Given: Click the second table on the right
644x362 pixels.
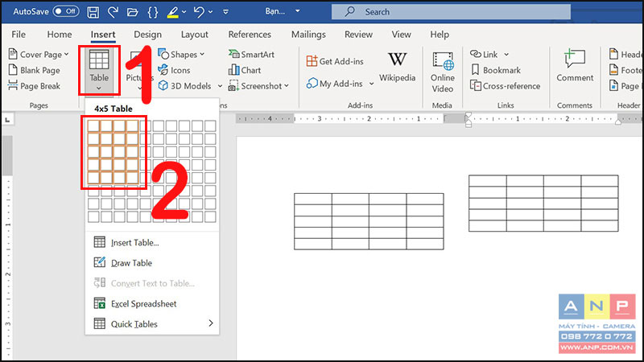Looking at the screenshot, I should pyautogui.click(x=543, y=204).
